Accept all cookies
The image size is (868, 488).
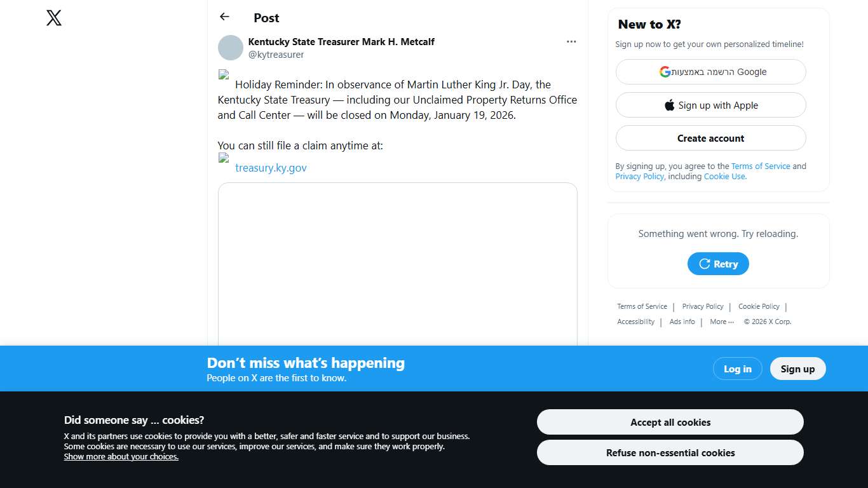[670, 423]
